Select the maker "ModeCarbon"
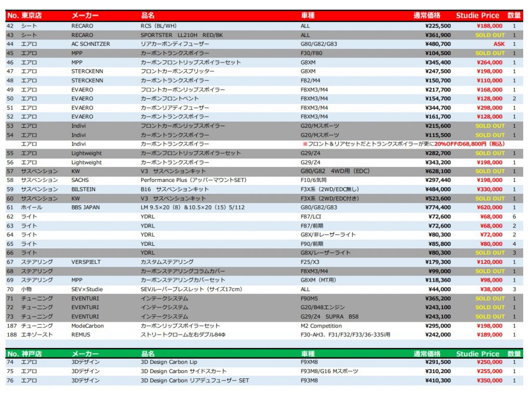 87,326
